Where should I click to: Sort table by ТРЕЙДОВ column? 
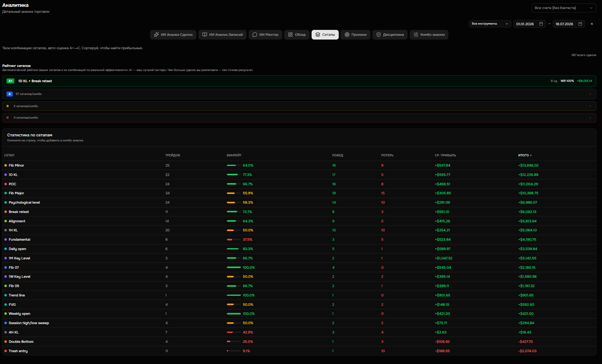click(173, 155)
